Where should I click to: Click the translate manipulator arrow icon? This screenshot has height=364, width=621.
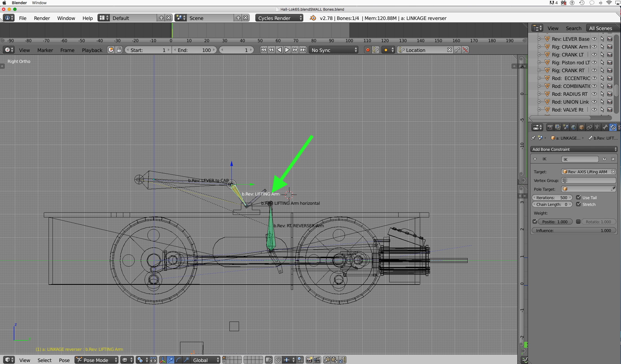[170, 360]
